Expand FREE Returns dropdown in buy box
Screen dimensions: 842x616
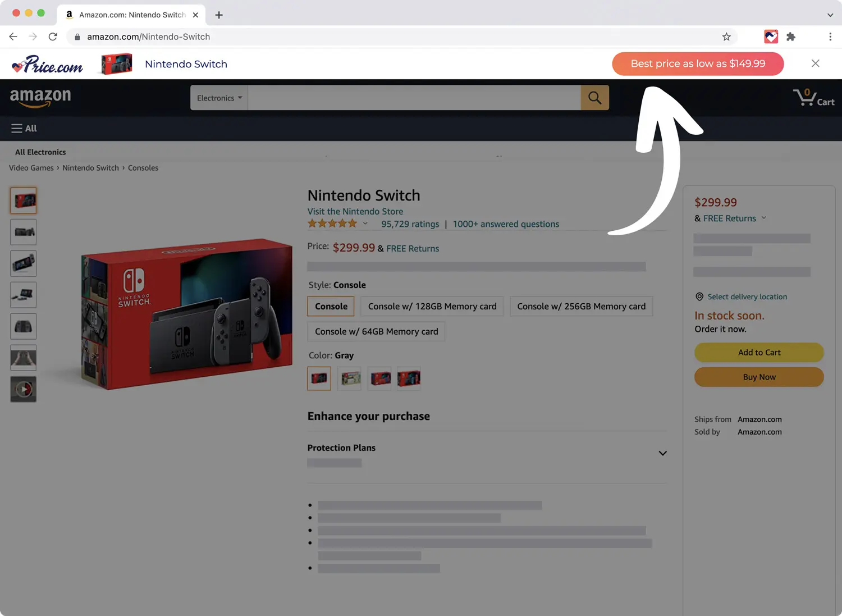tap(764, 218)
